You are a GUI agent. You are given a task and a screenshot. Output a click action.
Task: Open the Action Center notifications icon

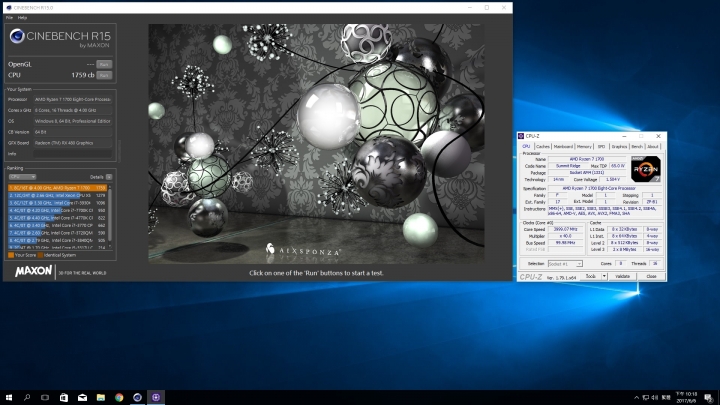(709, 398)
